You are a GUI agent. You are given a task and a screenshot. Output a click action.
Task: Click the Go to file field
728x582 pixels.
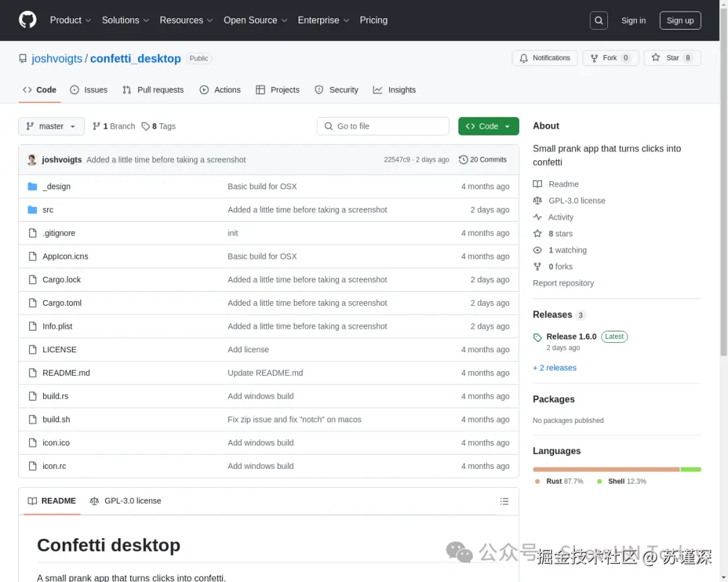point(383,126)
